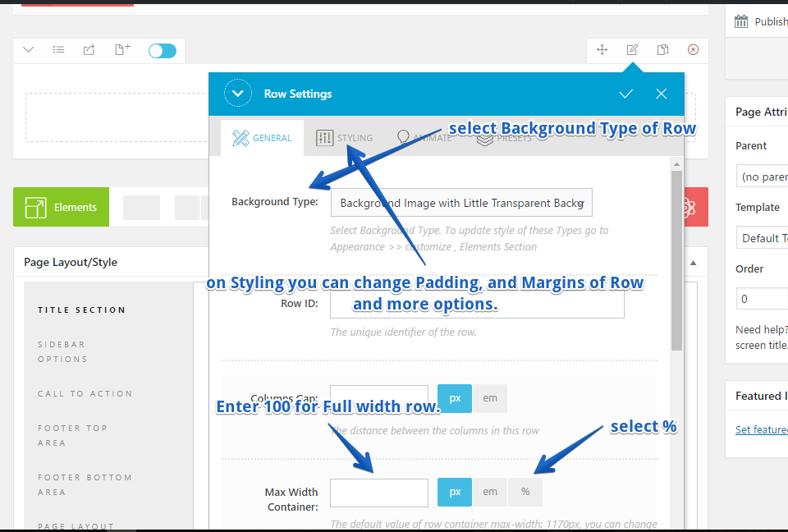Viewport: 788px width, 532px height.
Task: Switch to the Styling tab
Action: point(345,138)
